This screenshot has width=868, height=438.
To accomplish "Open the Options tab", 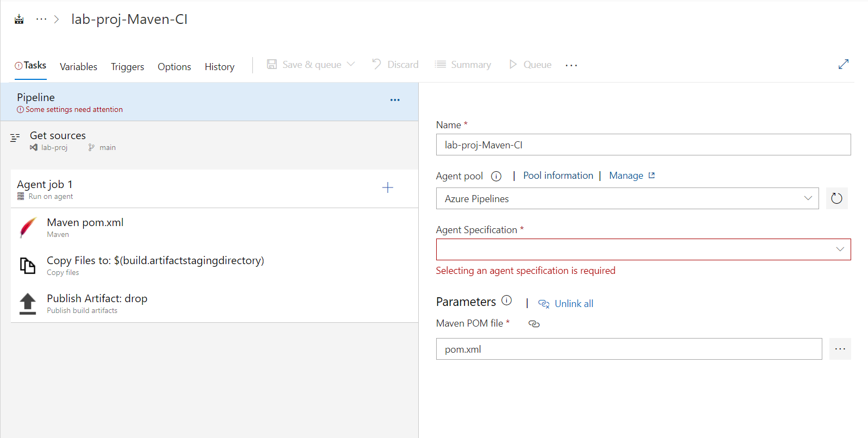I will 174,67.
